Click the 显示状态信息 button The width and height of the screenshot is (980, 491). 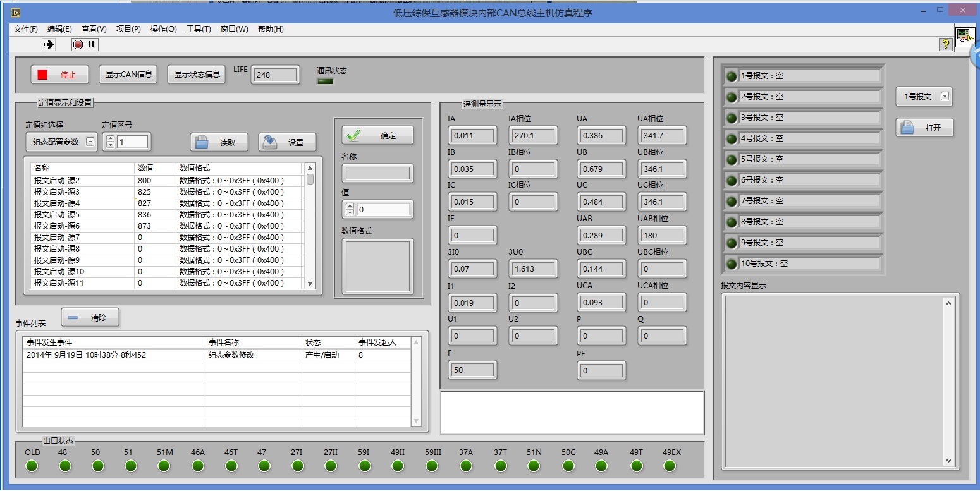197,75
